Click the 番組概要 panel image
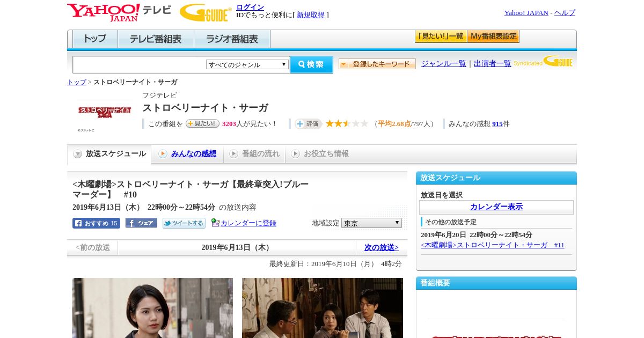 point(496,327)
